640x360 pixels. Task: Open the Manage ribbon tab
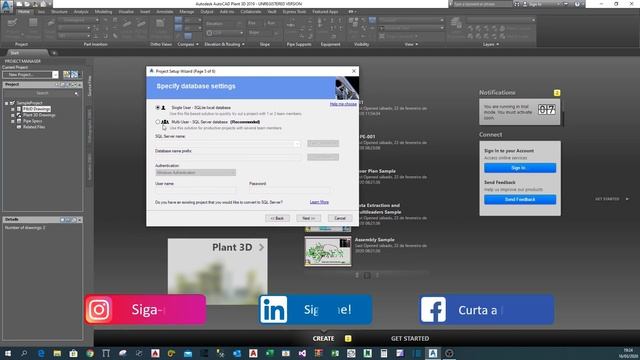click(187, 12)
